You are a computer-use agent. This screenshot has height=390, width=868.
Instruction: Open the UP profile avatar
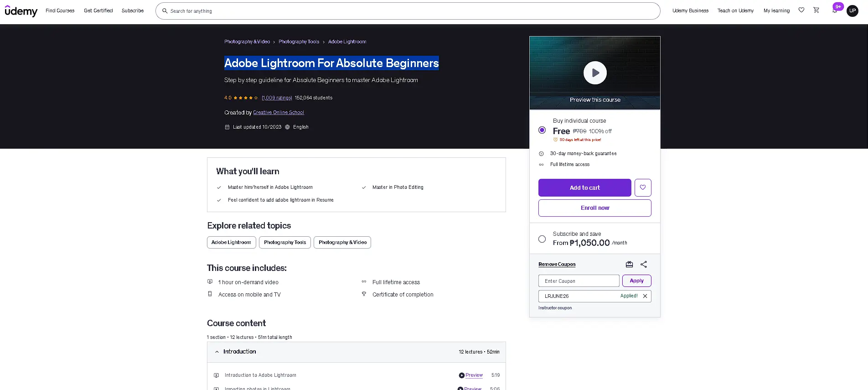pyautogui.click(x=852, y=10)
